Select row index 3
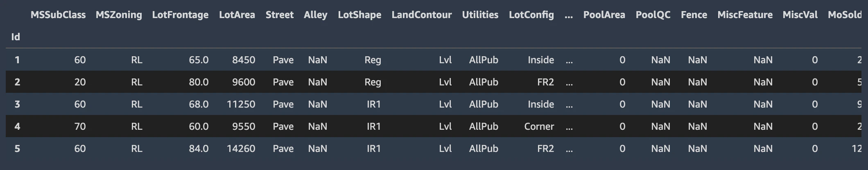The height and width of the screenshot is (170, 868). click(17, 104)
